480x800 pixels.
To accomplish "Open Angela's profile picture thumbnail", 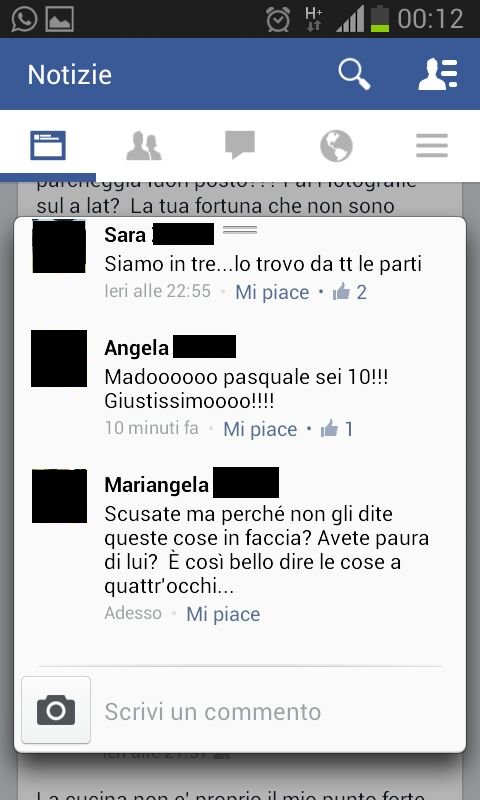I will (59, 358).
